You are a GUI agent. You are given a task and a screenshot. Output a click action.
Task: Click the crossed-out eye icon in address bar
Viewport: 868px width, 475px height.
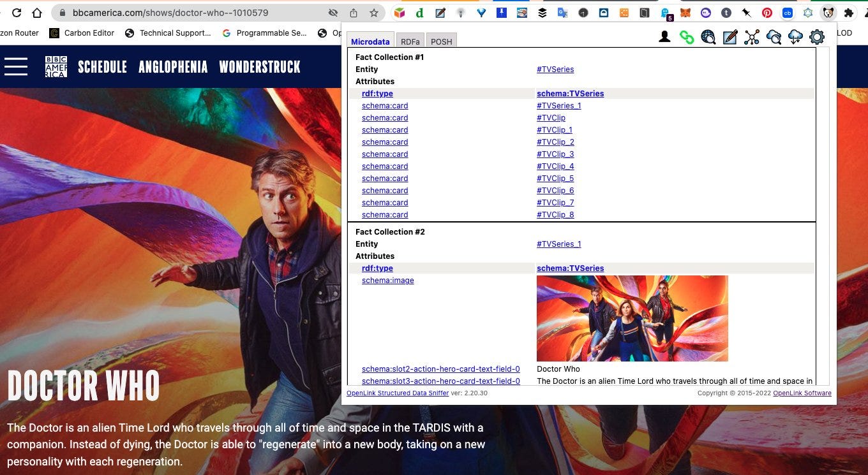(333, 13)
